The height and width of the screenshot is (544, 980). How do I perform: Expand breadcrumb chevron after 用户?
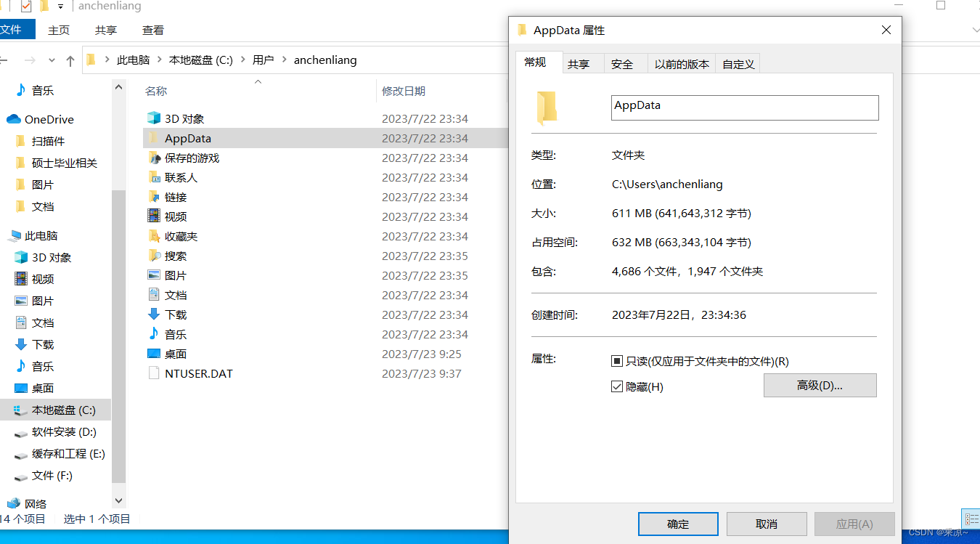(284, 60)
